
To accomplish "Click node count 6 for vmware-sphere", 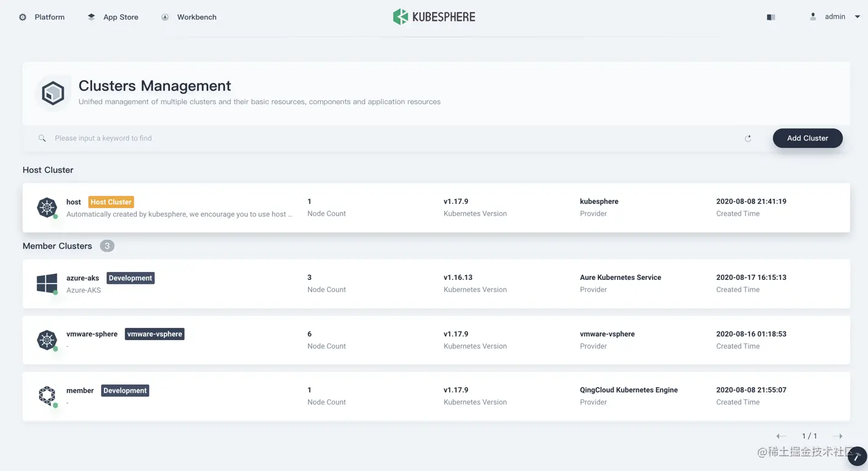I will point(309,334).
